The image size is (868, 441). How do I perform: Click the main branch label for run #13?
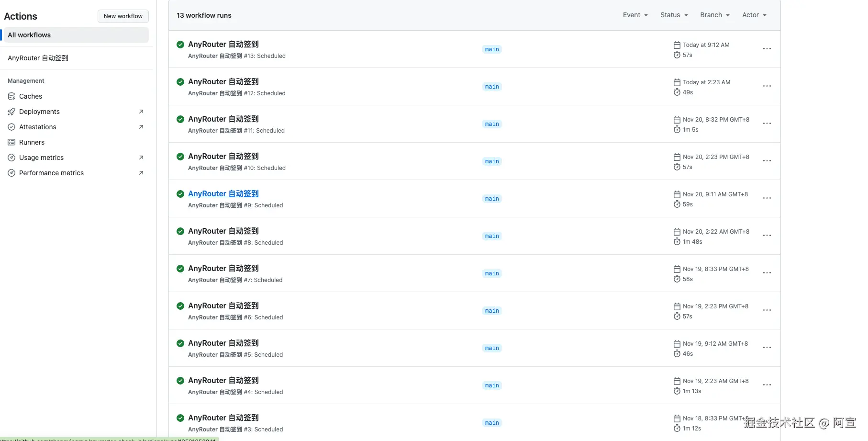click(492, 49)
